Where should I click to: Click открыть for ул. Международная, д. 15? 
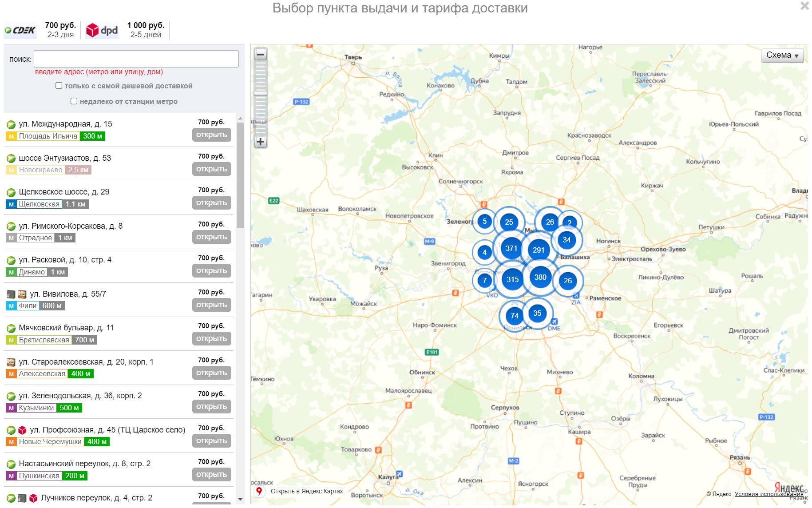click(x=212, y=135)
